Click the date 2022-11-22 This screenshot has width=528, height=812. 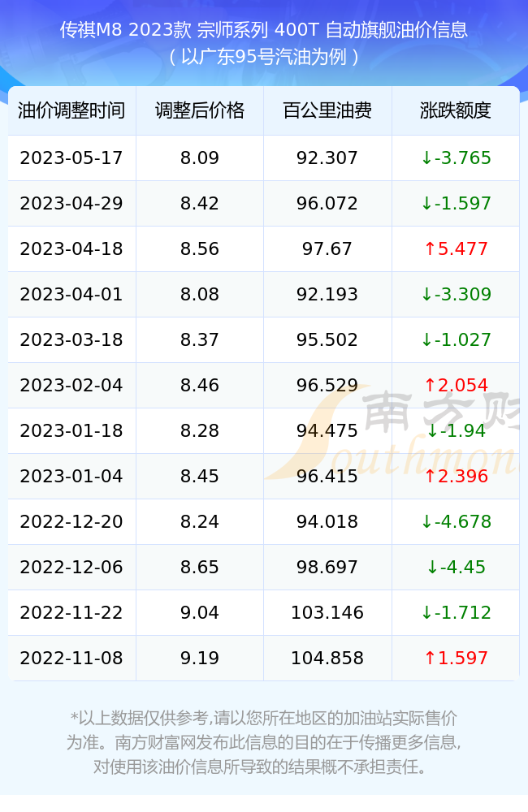click(x=71, y=612)
